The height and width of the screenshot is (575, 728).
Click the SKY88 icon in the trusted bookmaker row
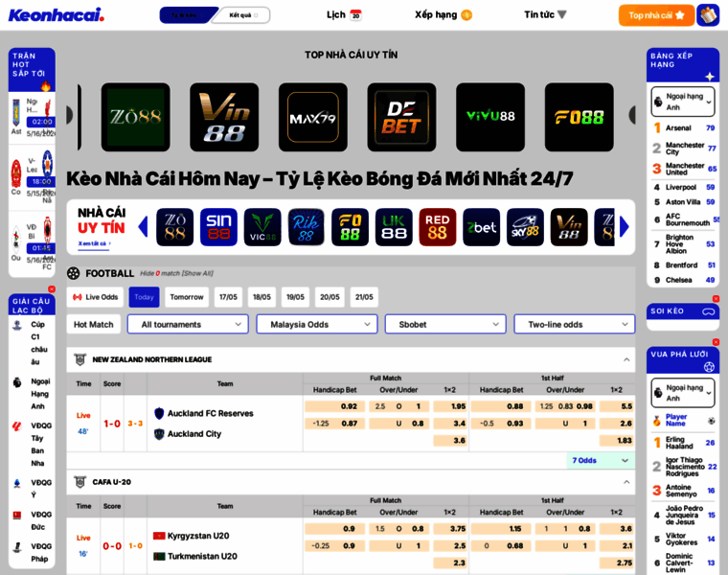point(525,227)
